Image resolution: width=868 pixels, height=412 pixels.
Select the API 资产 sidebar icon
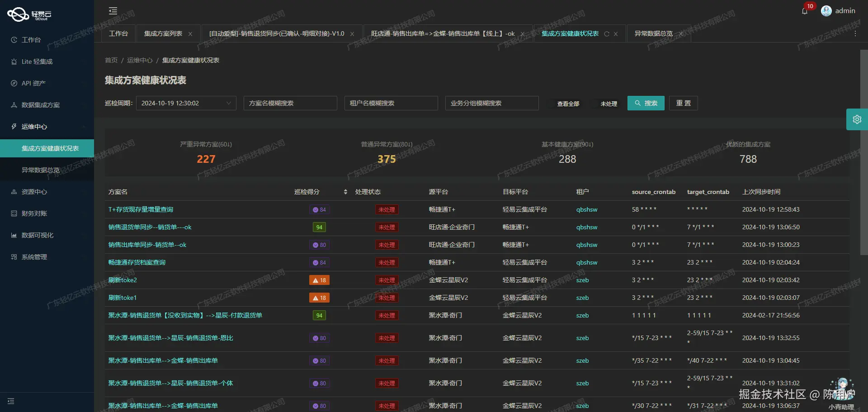(x=14, y=83)
